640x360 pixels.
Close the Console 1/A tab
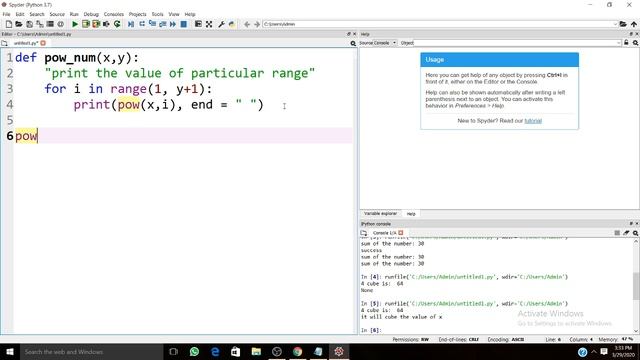click(401, 233)
